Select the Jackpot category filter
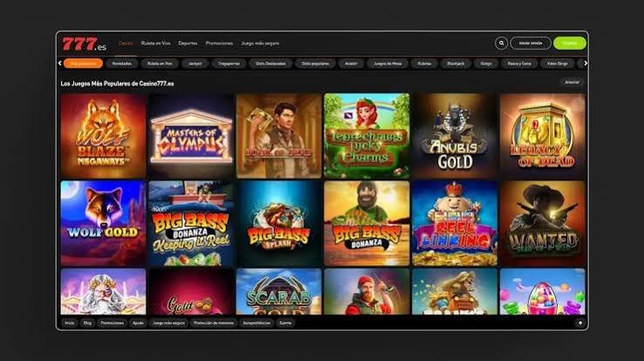The width and height of the screenshot is (644, 361). click(195, 64)
